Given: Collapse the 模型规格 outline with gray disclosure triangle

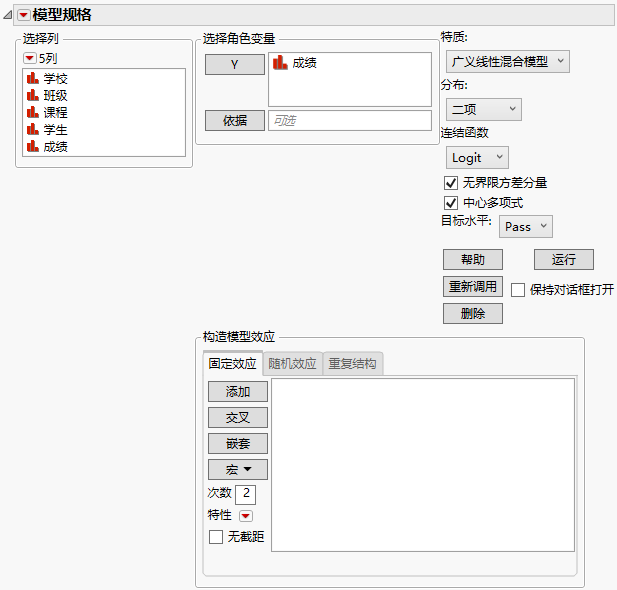Looking at the screenshot, I should click(x=8, y=15).
